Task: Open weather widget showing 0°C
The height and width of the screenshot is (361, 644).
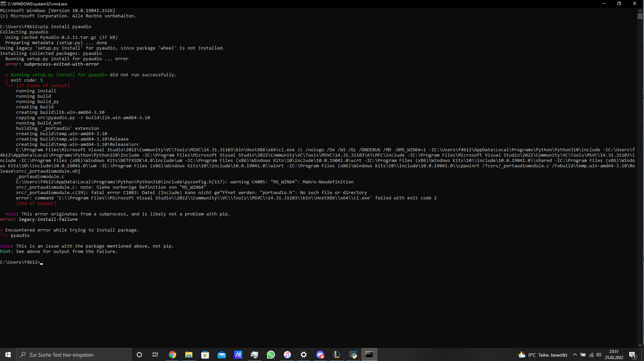Action: (543, 355)
